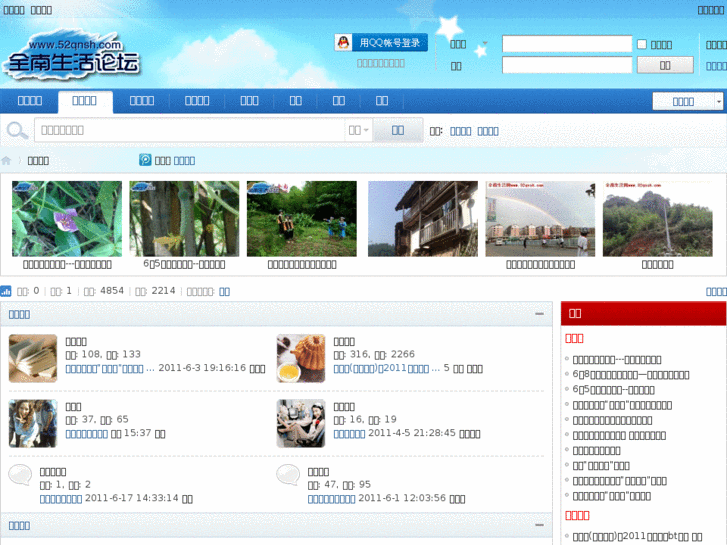The image size is (727, 545).
Task: Click the first hot search keyword link
Action: click(x=460, y=131)
